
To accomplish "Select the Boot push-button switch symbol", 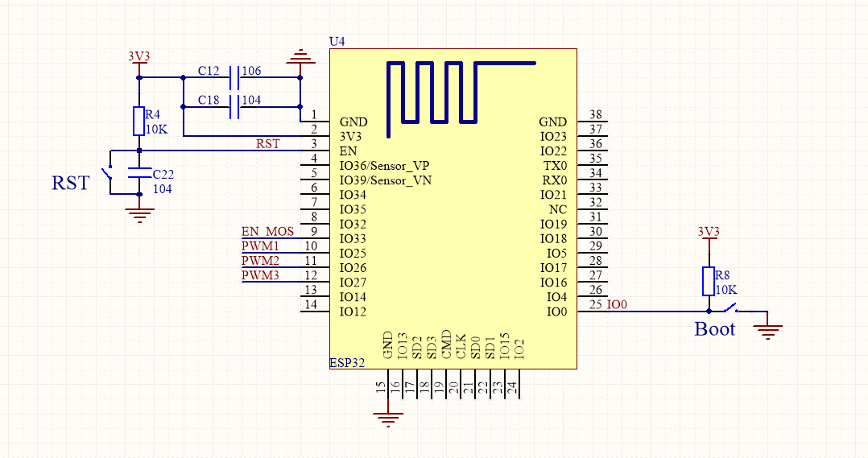I will (731, 307).
